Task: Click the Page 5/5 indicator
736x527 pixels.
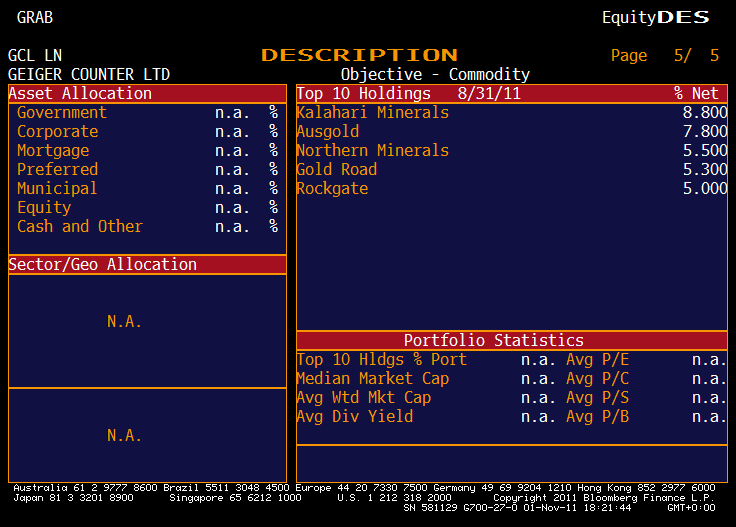Action: point(665,55)
